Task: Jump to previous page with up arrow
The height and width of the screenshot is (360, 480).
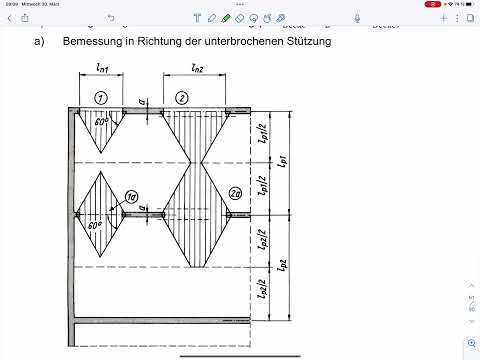Action: tap(472, 285)
